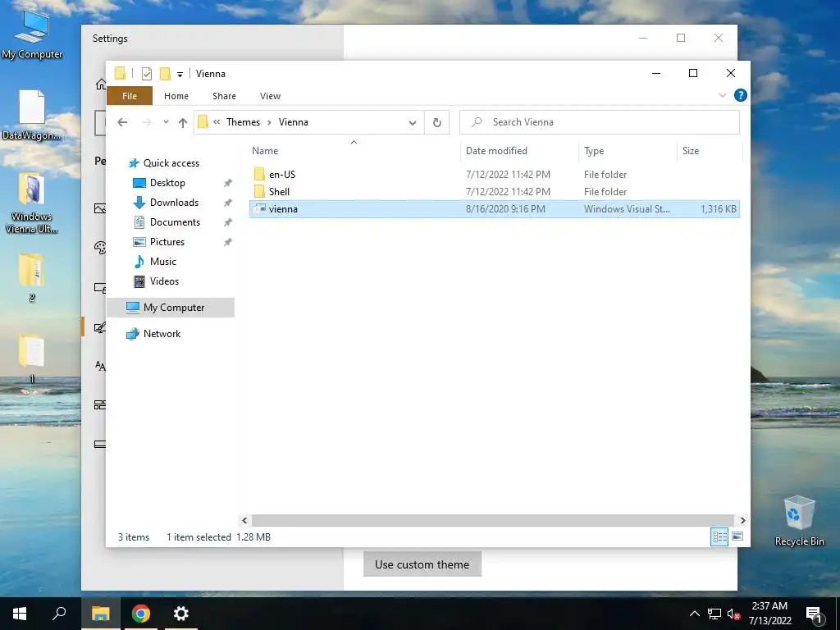Screen dimensions: 840x630
Task: Select the Shell folder
Action: (494, 192)
